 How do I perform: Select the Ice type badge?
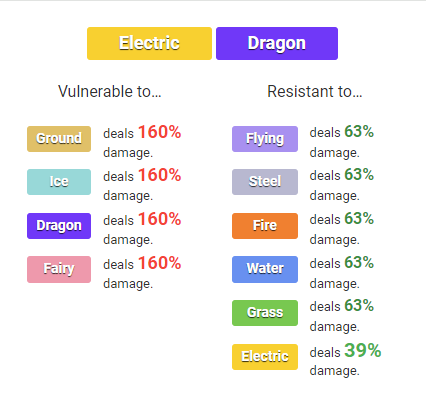[59, 182]
